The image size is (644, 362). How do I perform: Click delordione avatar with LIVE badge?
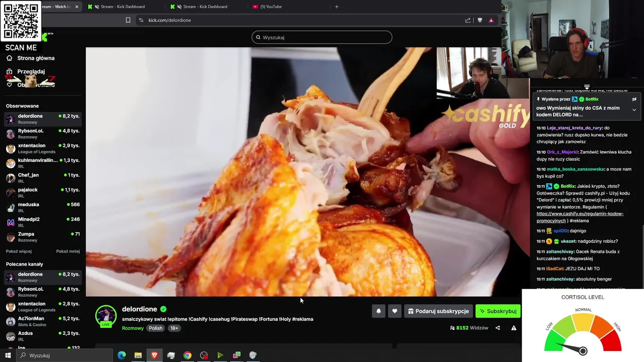tap(106, 316)
